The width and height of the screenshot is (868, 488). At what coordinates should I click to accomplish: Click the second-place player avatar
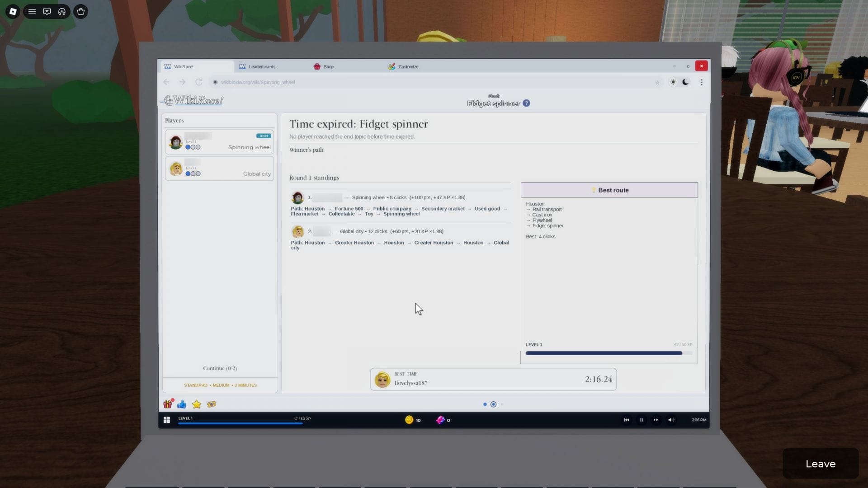pyautogui.click(x=297, y=231)
